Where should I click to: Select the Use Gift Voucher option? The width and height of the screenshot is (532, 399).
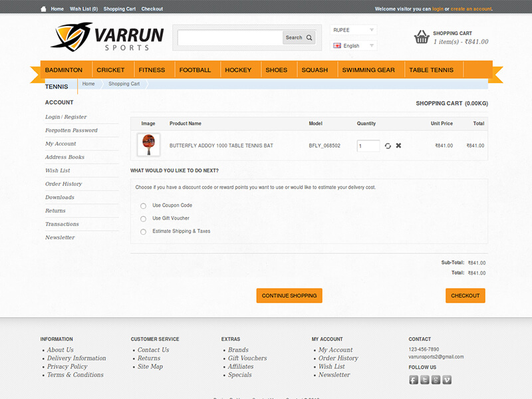pyautogui.click(x=143, y=219)
